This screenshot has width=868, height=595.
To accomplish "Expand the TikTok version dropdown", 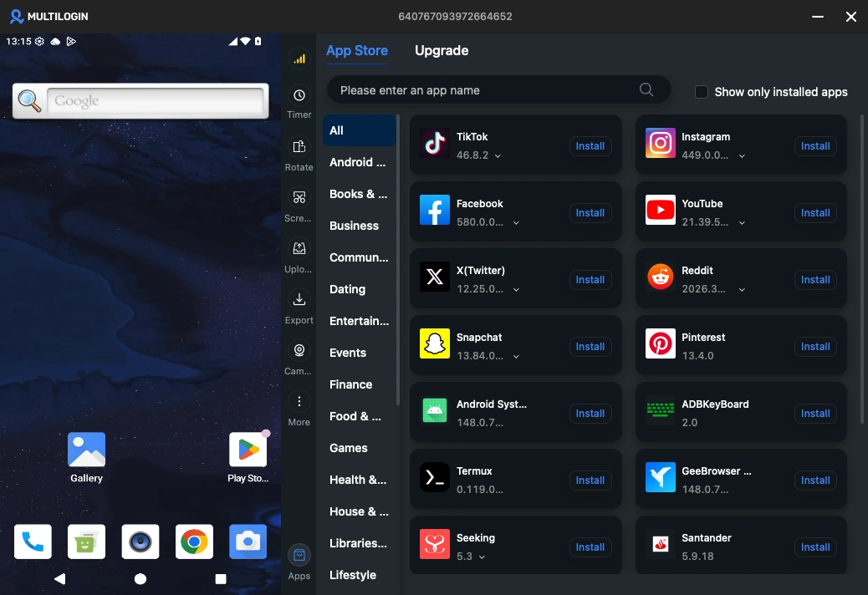I will pos(498,156).
